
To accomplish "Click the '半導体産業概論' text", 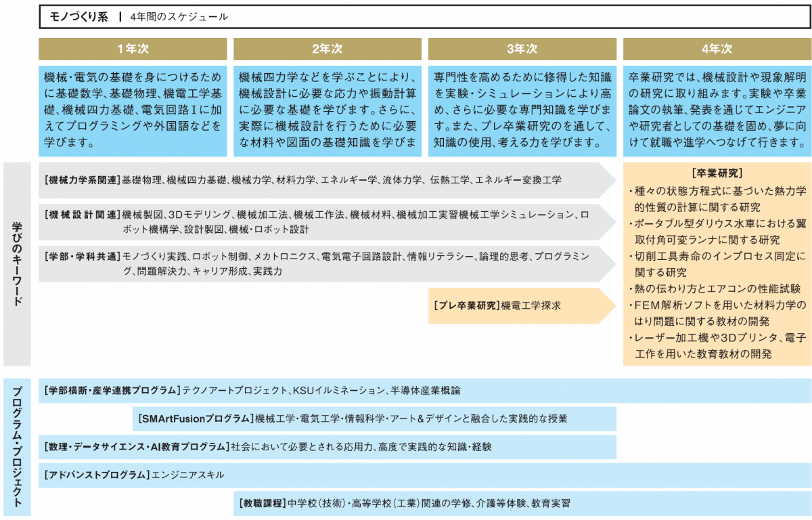I will 425,391.
